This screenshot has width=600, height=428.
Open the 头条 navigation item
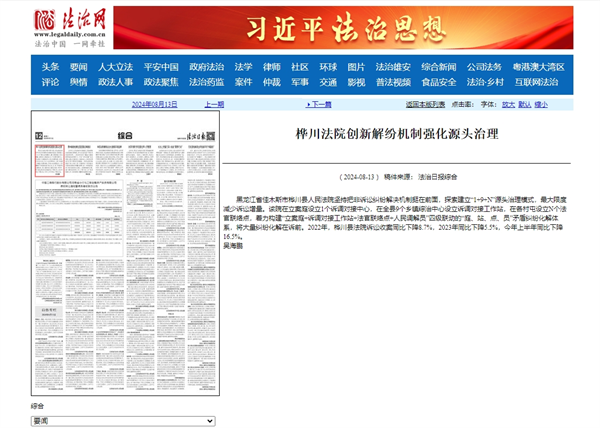[x=51, y=66]
